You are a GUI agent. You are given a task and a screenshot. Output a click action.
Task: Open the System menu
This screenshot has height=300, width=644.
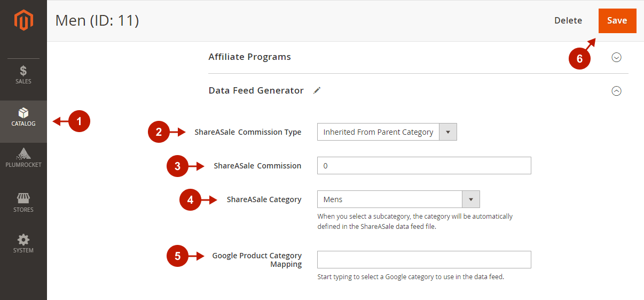(x=23, y=244)
